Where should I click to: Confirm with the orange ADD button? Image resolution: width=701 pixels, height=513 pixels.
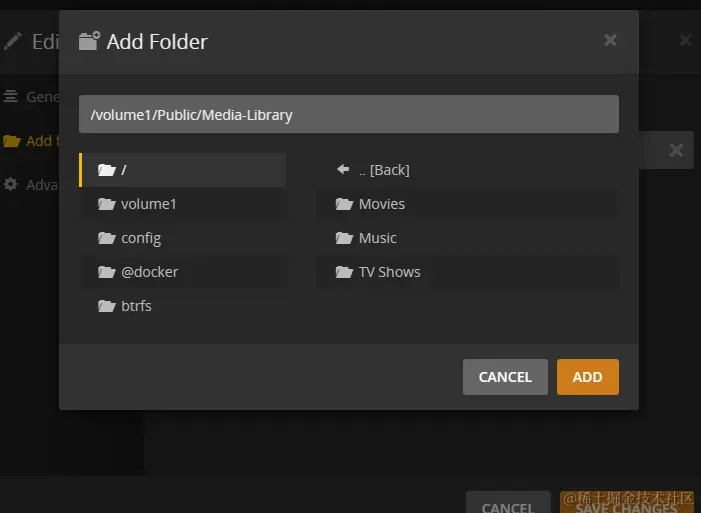tap(588, 377)
